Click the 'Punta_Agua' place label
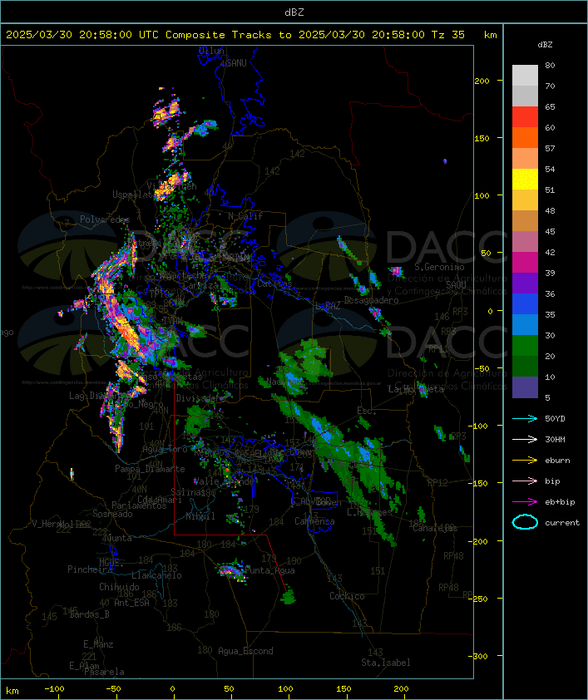This screenshot has width=588, height=700. [x=269, y=570]
